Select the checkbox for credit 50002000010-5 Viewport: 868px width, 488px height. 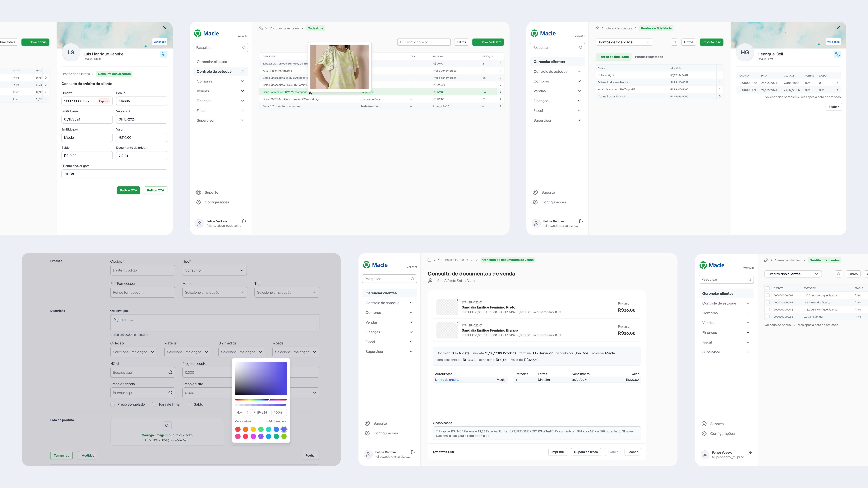coord(768,295)
